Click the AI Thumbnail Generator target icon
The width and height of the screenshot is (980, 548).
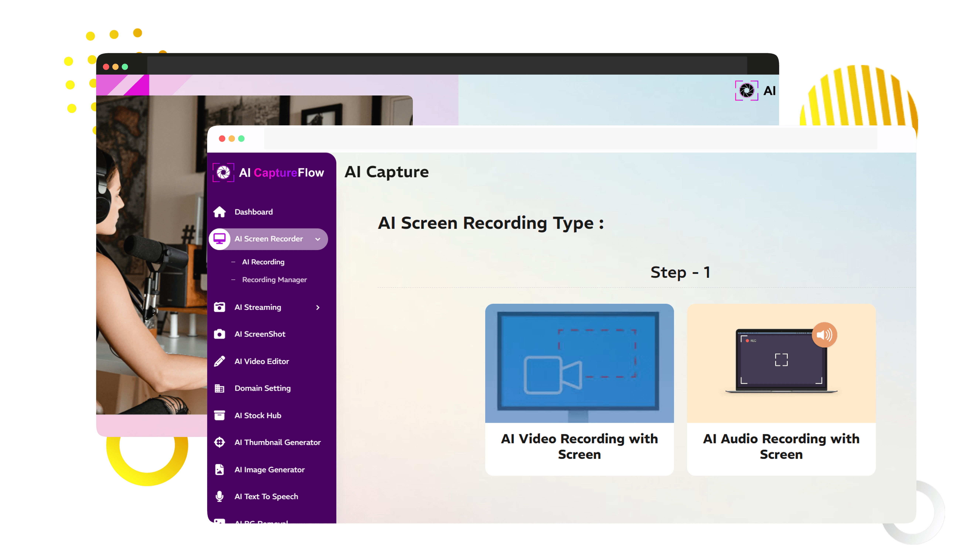[x=220, y=442]
